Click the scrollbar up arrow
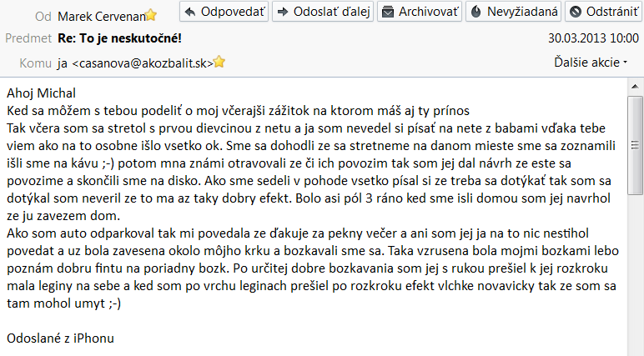 [636, 87]
